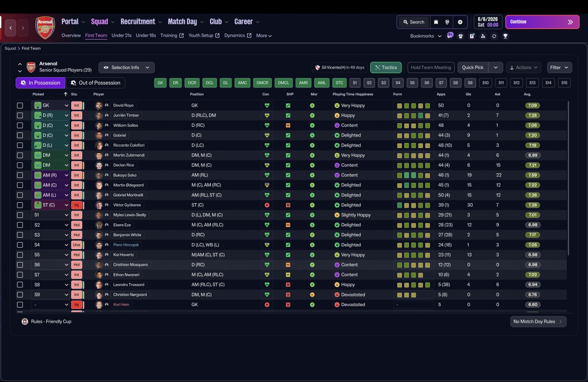
Task: Tick the checkbox for William Saliba
Action: pos(20,125)
